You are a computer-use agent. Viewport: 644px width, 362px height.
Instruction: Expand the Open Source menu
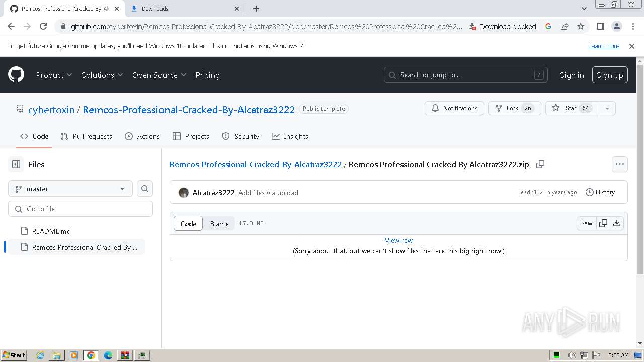click(x=159, y=75)
